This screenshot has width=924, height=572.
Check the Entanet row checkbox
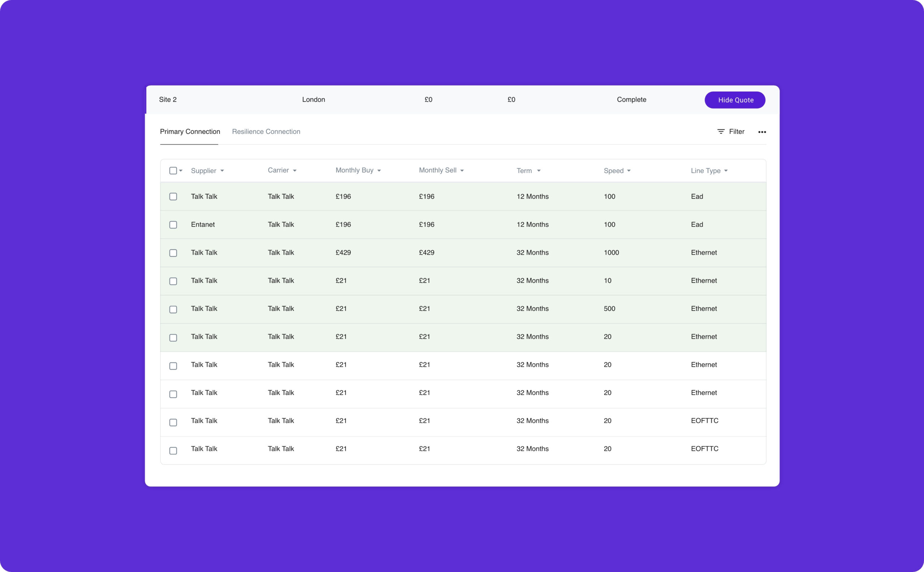[173, 225]
